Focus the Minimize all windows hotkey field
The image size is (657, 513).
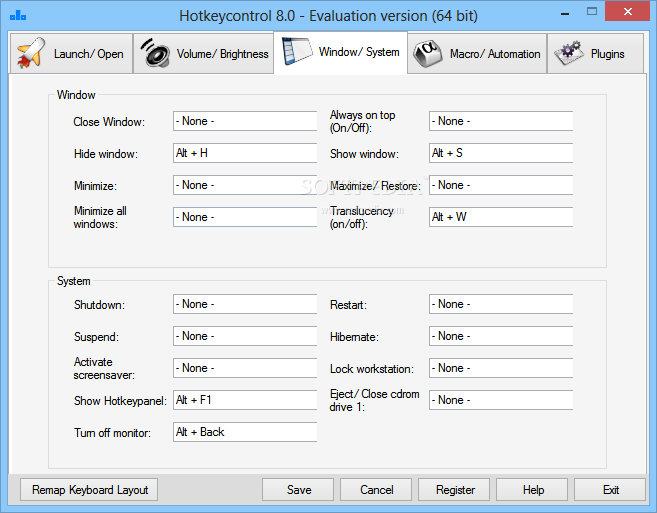click(x=245, y=217)
